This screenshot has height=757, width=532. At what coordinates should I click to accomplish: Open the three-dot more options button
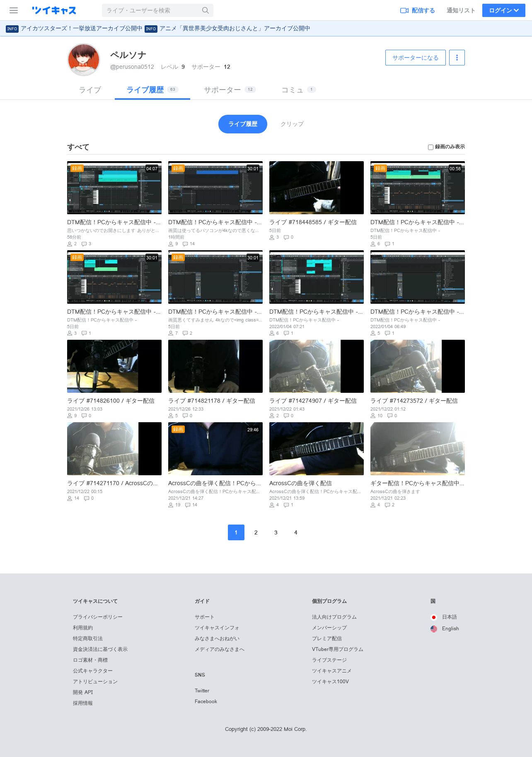coord(457,58)
